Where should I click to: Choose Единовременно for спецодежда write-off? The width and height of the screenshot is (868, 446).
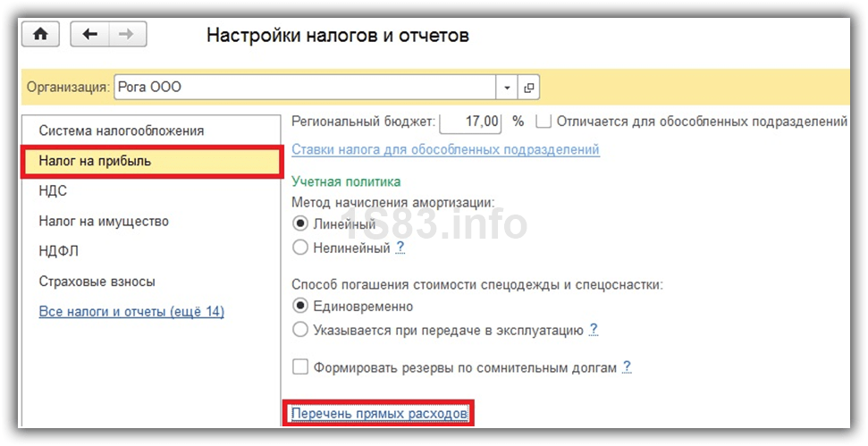tap(300, 306)
